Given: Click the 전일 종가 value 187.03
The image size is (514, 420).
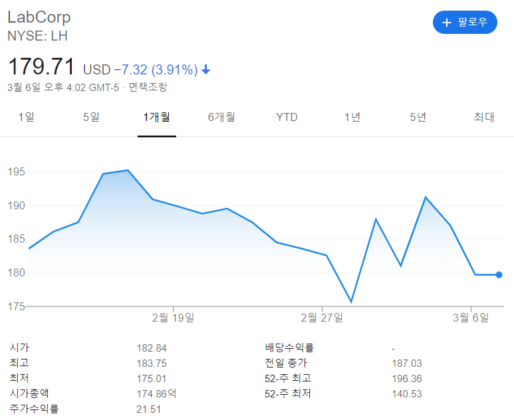Looking at the screenshot, I should point(407,364).
